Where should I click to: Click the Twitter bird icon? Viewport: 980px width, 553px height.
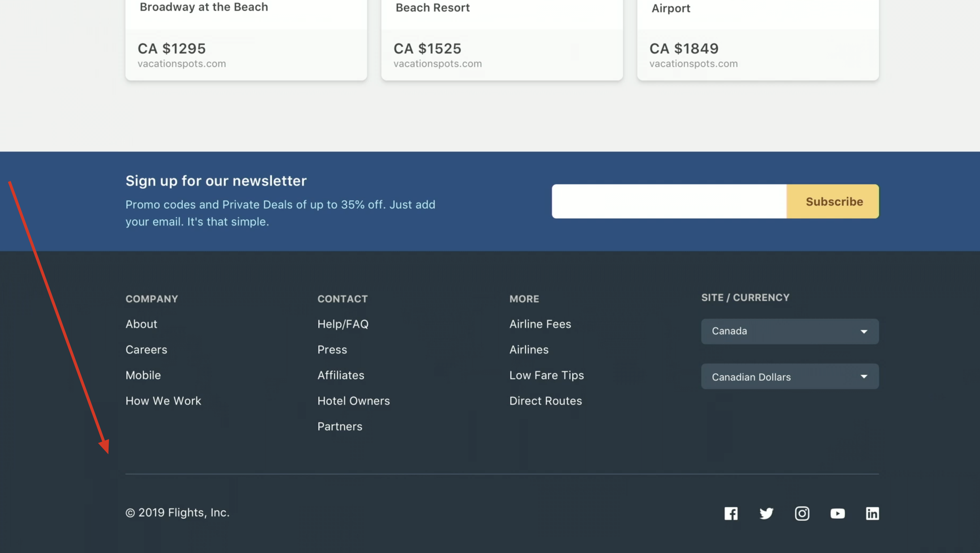[766, 513]
